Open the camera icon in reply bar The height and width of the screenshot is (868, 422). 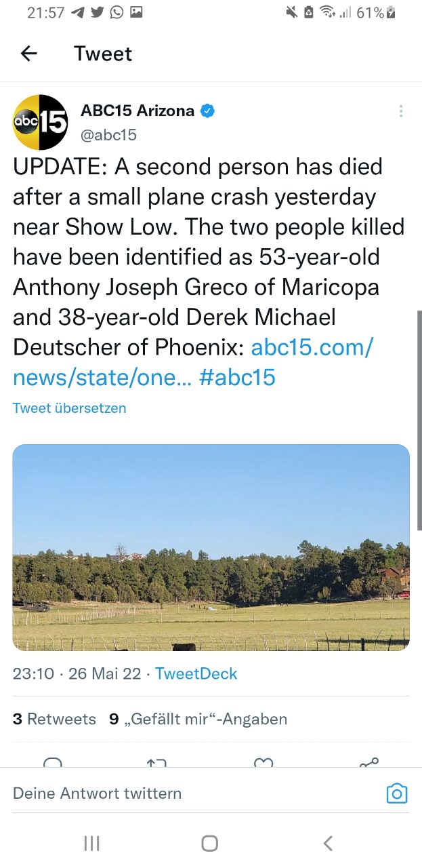(396, 793)
